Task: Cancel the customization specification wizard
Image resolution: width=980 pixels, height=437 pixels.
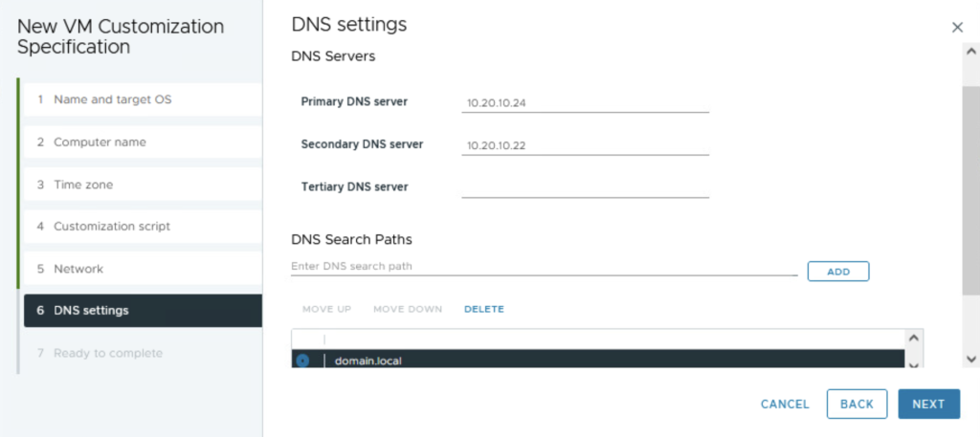Action: pos(785,404)
